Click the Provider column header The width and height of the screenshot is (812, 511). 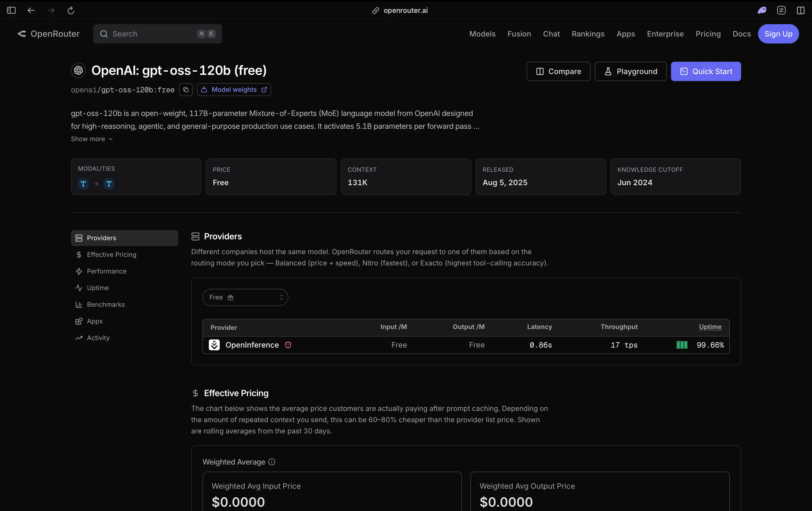tap(224, 328)
